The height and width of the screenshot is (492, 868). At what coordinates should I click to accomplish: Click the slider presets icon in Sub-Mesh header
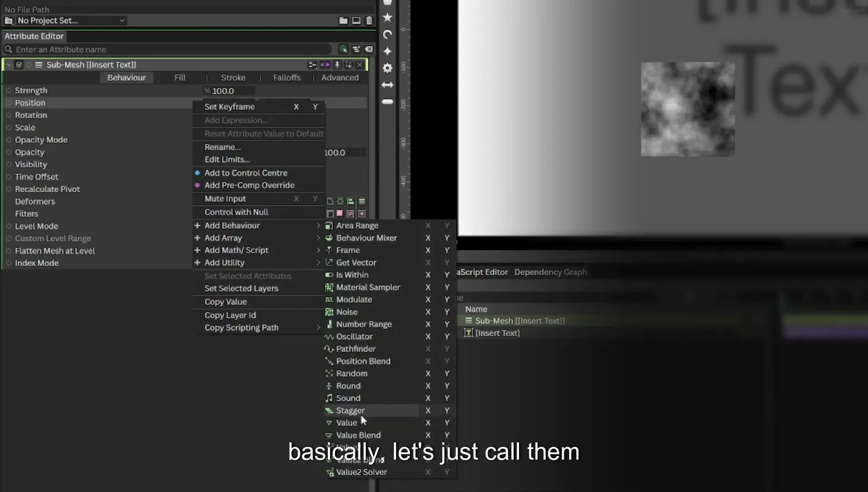tap(312, 65)
